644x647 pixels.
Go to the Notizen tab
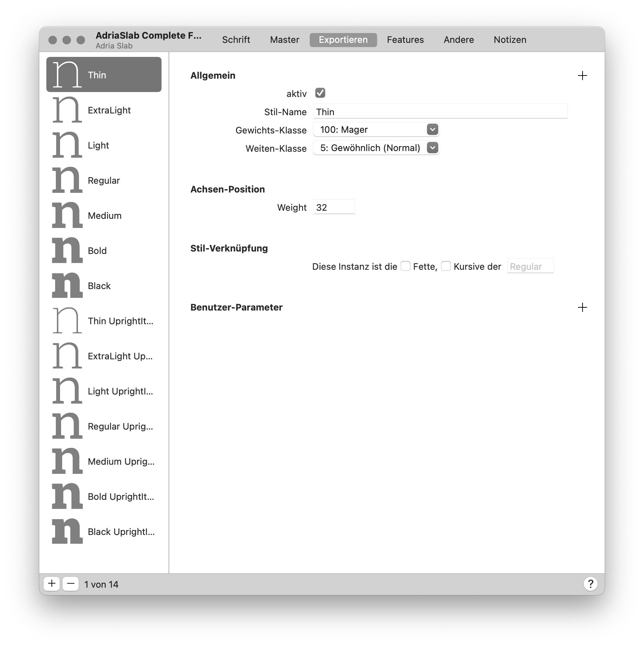510,40
